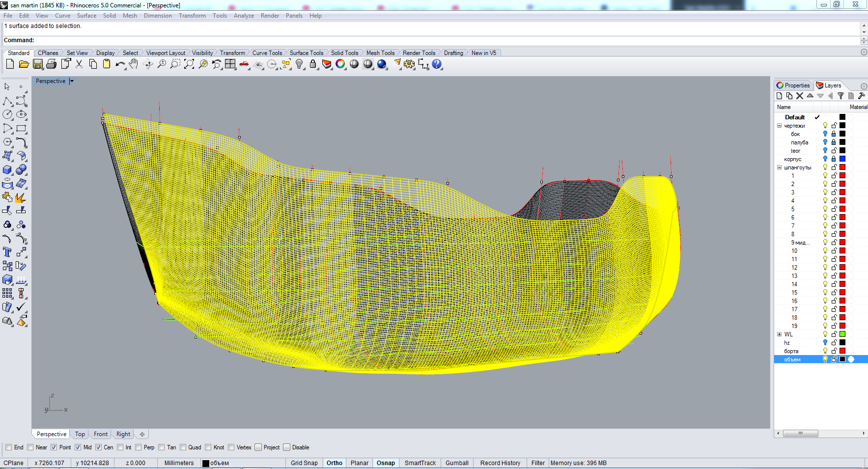868x469 pixels.
Task: Select the Pan hand tool
Action: [134, 64]
